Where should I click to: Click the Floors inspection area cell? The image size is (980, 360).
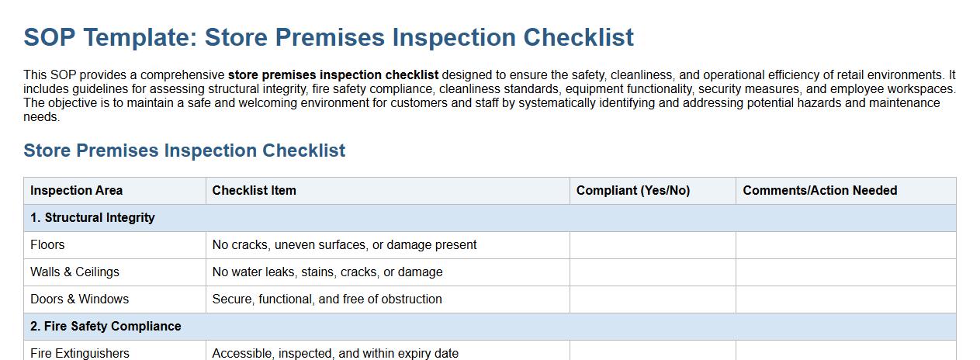(x=47, y=245)
